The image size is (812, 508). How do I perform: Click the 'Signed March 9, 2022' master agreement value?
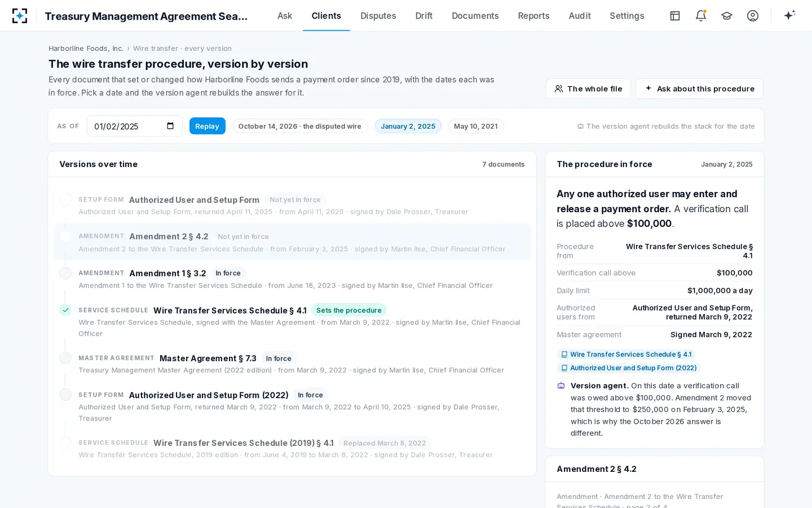coord(712,335)
